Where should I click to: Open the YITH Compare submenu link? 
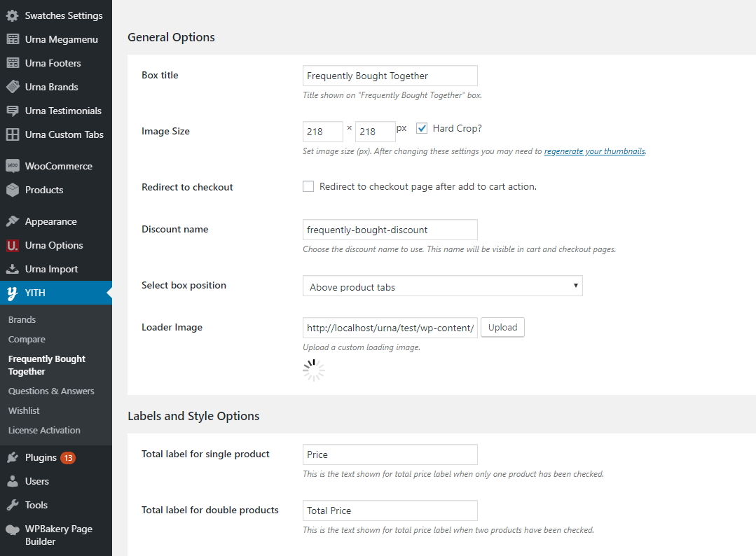[x=27, y=339]
